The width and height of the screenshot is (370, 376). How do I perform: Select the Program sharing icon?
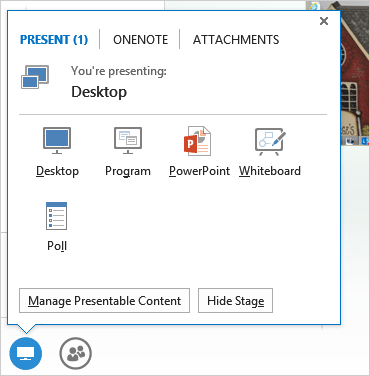click(x=128, y=140)
